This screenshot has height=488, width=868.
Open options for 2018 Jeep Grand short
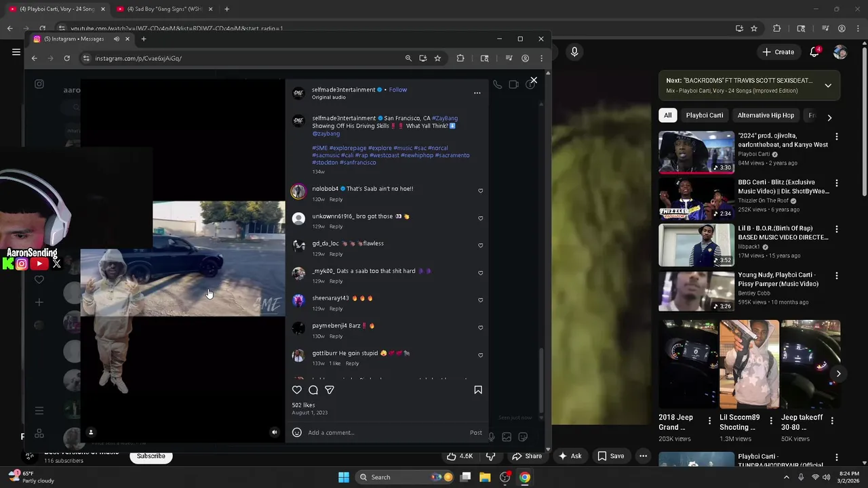coord(710,421)
